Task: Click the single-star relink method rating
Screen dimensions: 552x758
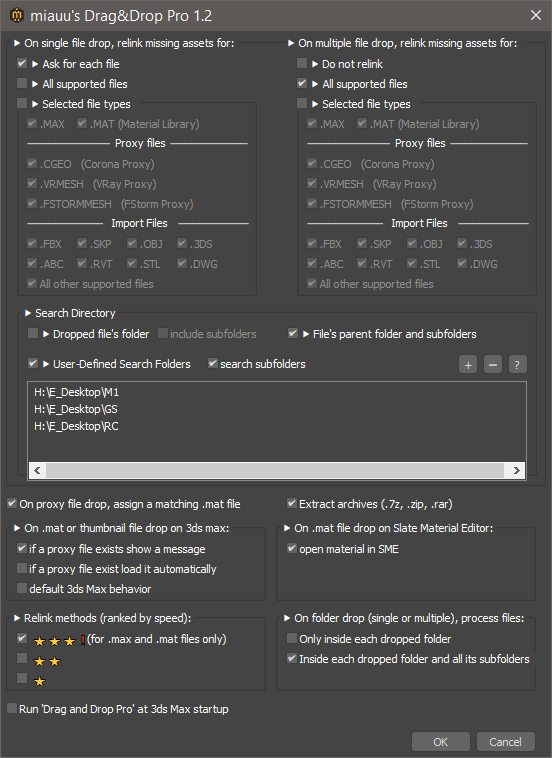Action: click(40, 682)
